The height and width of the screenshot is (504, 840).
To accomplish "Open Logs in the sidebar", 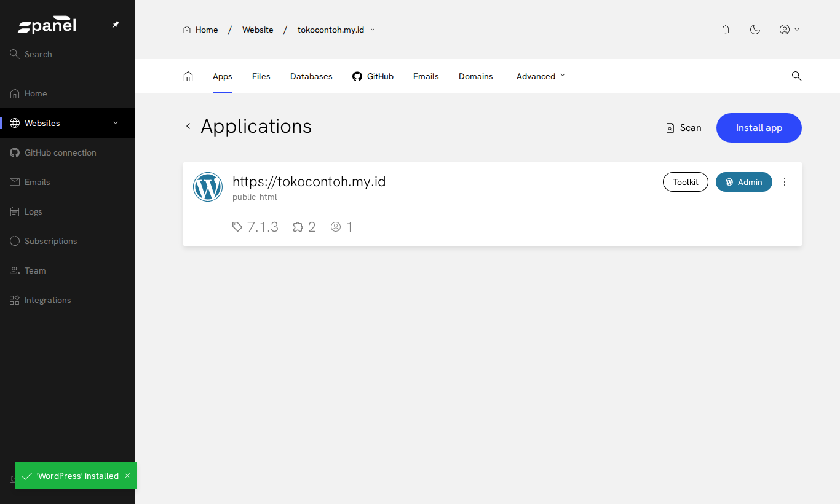I will click(x=68, y=211).
